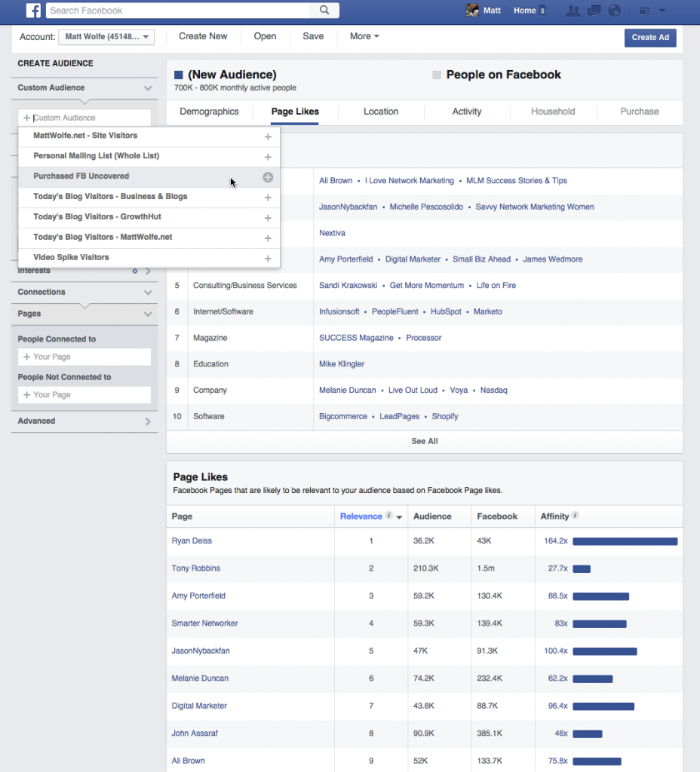Click People Connected to Your Page field
700x772 pixels.
84,357
